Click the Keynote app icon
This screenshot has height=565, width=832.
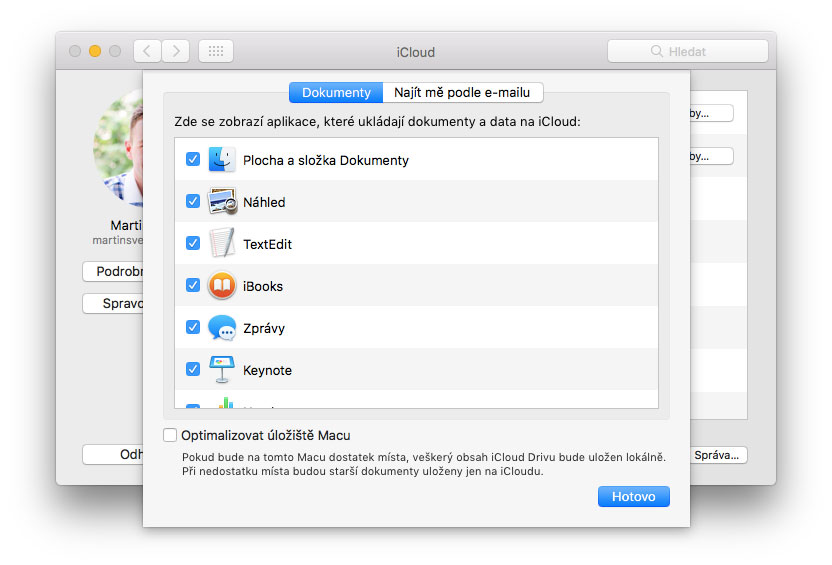tap(222, 369)
